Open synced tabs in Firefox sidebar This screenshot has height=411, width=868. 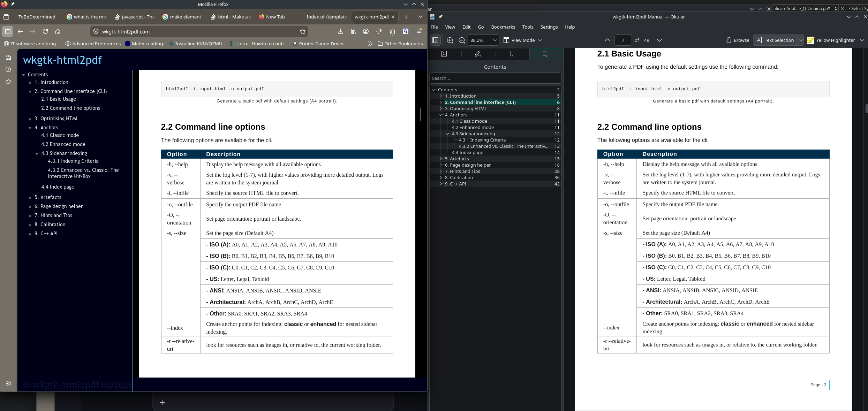click(8, 57)
